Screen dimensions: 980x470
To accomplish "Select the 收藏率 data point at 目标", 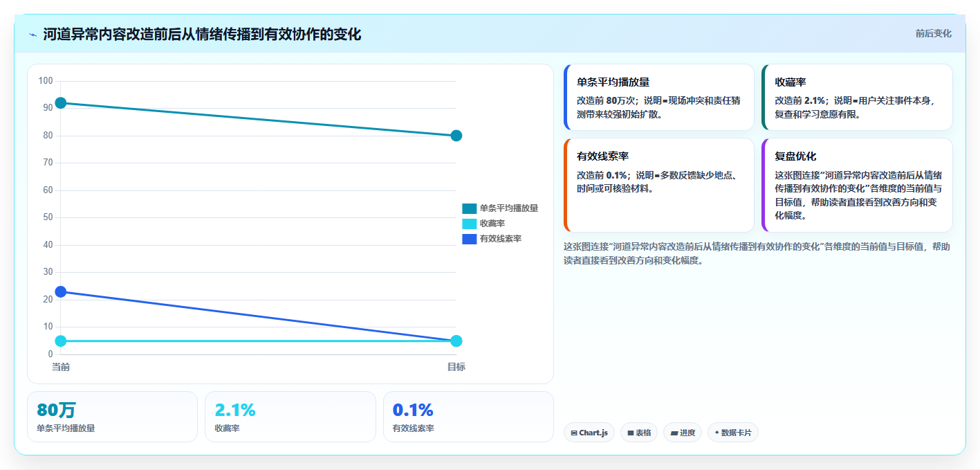I will (456, 341).
